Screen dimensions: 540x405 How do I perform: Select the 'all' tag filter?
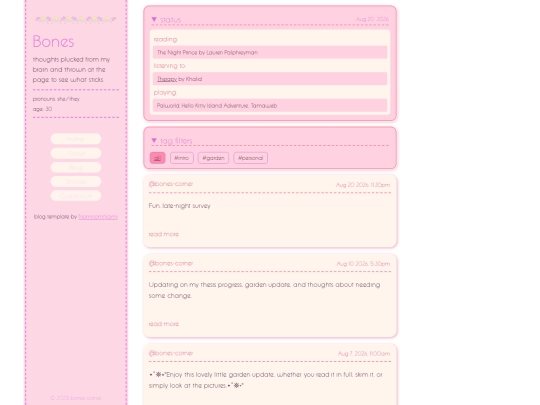[157, 158]
